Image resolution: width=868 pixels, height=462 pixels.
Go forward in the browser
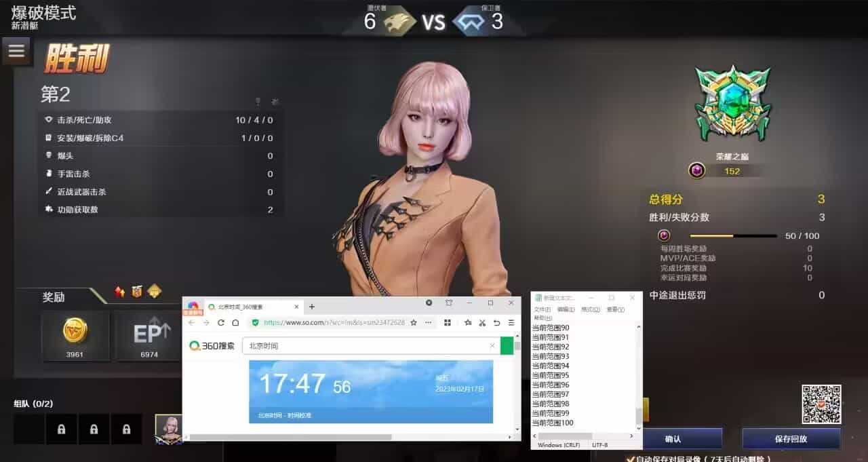pyautogui.click(x=206, y=323)
